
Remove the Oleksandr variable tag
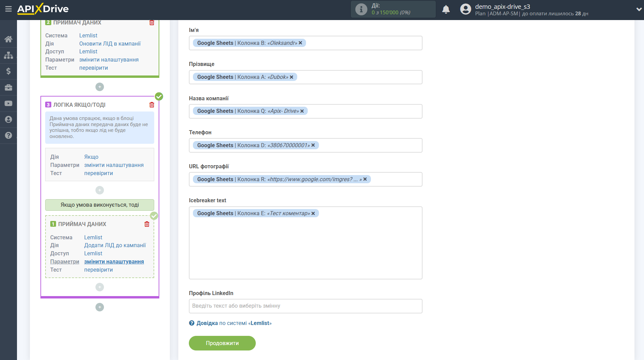click(300, 43)
